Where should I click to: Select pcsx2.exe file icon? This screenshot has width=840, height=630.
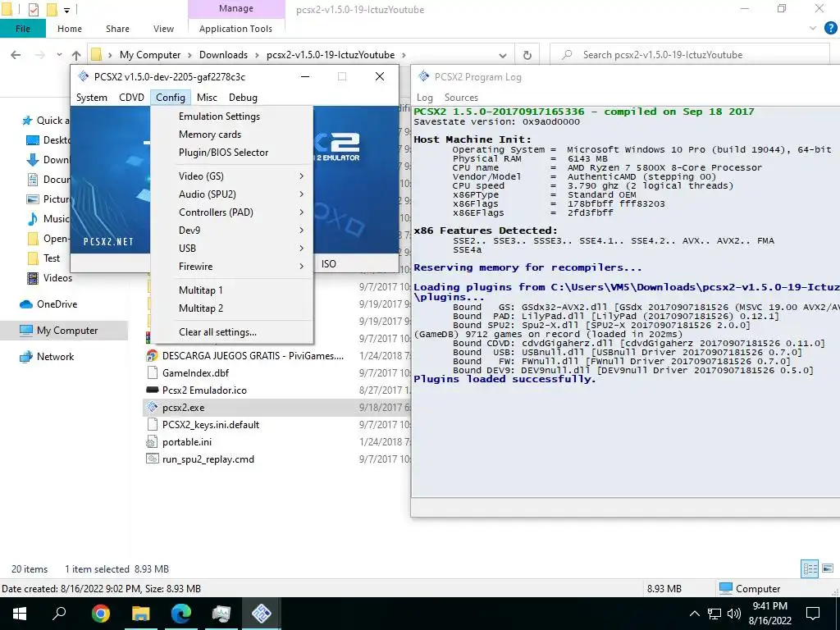tap(153, 408)
